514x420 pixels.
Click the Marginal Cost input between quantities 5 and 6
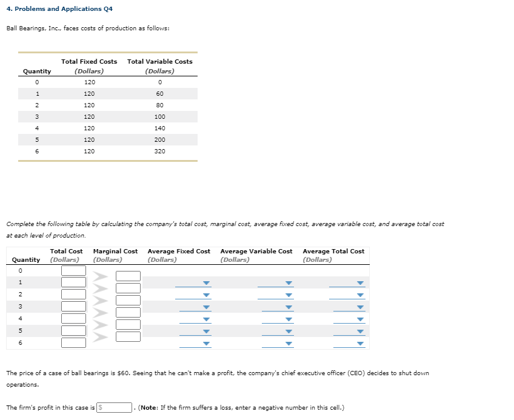[x=127, y=337]
